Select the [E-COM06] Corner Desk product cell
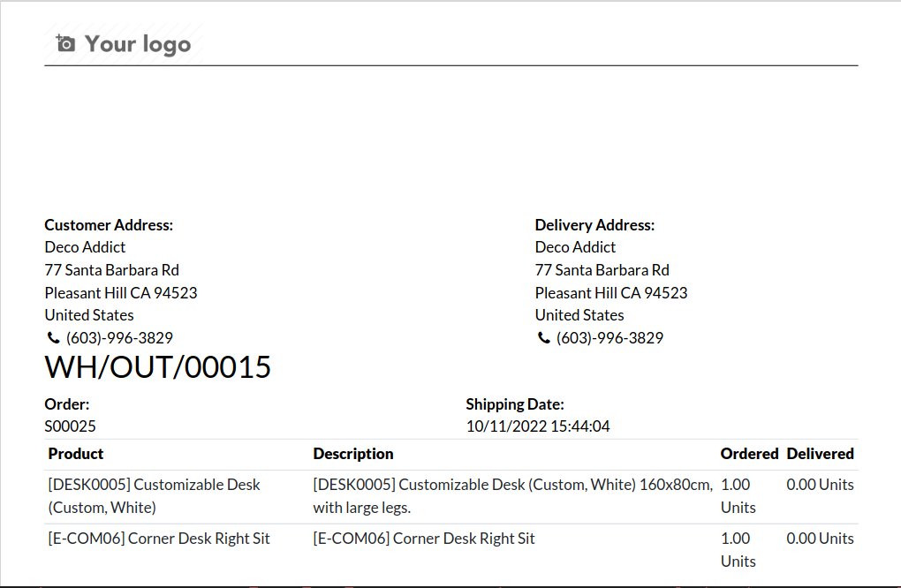Viewport: 901px width, 588px height. point(159,539)
